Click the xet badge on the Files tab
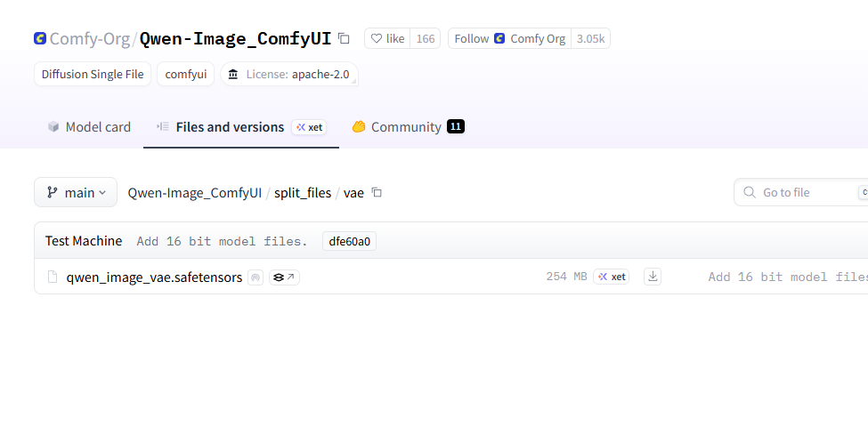Screen dimensions: 868x442 pyautogui.click(x=309, y=127)
